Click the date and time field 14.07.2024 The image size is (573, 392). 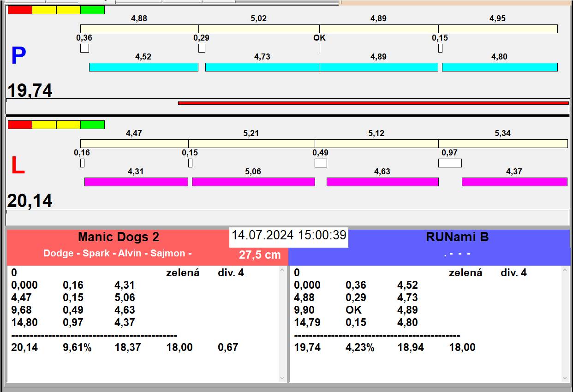coord(289,235)
